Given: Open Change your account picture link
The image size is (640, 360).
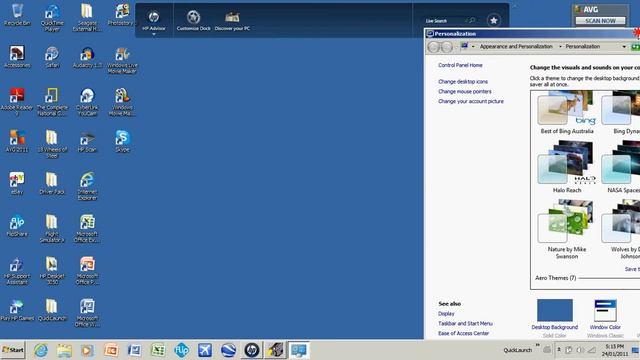Looking at the screenshot, I should coord(471,101).
